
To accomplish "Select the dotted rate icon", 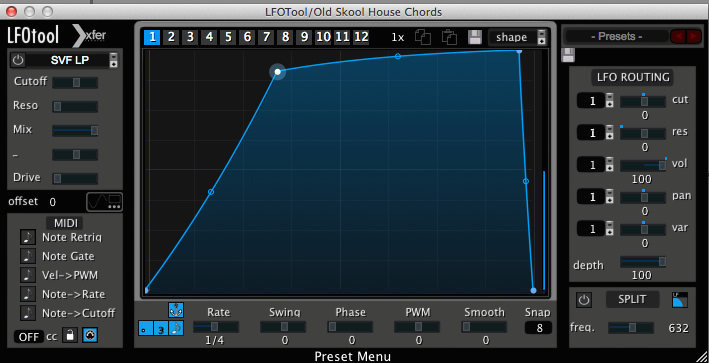I will [146, 328].
